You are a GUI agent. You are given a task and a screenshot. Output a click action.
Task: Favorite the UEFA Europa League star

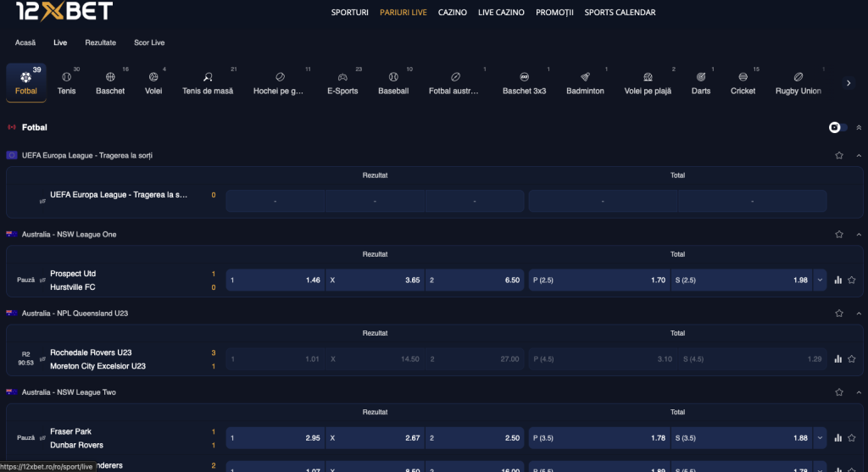click(839, 155)
